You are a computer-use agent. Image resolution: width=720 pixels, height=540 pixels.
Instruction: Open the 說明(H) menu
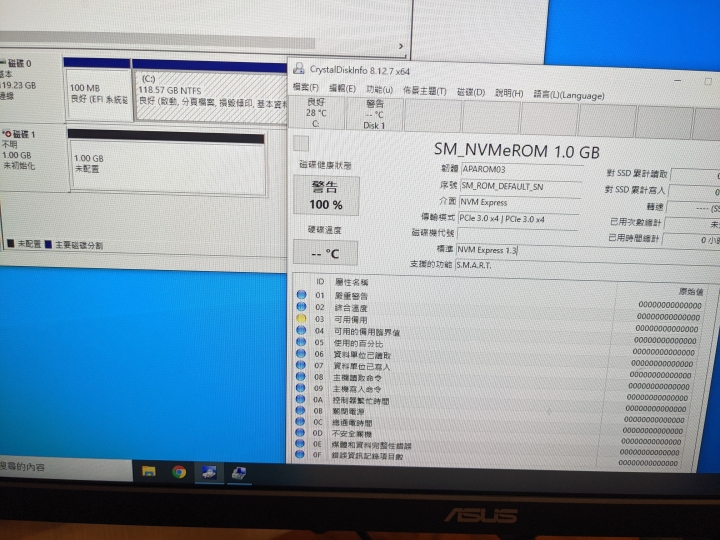pos(509,93)
